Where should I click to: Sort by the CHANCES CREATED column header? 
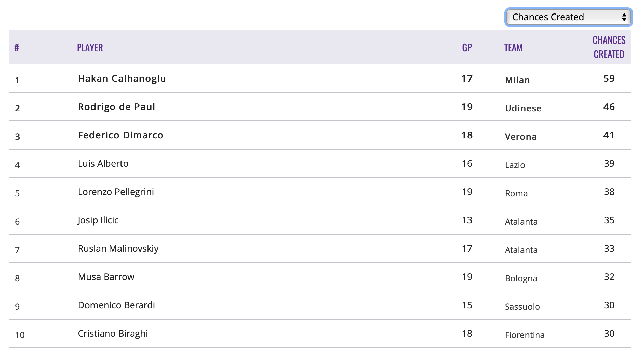click(x=609, y=47)
